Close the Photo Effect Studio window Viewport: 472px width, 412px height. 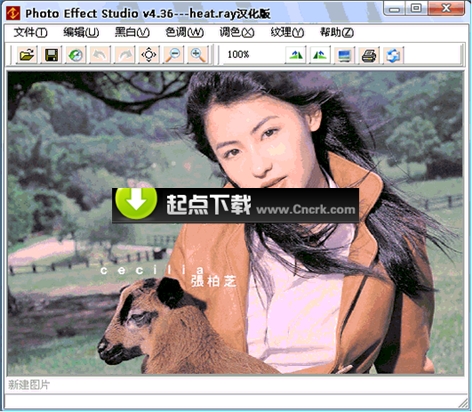(446, 8)
